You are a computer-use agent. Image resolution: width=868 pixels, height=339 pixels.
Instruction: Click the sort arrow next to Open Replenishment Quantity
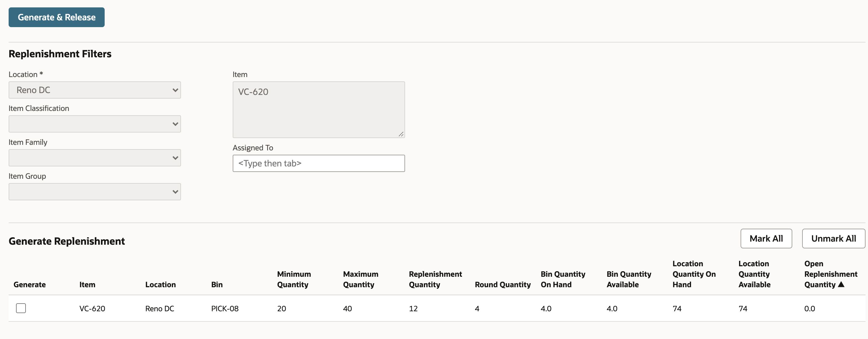tap(841, 284)
